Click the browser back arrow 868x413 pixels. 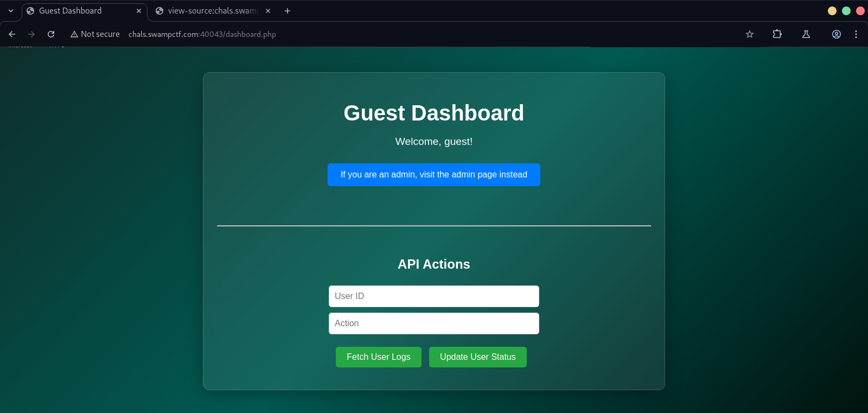point(12,34)
